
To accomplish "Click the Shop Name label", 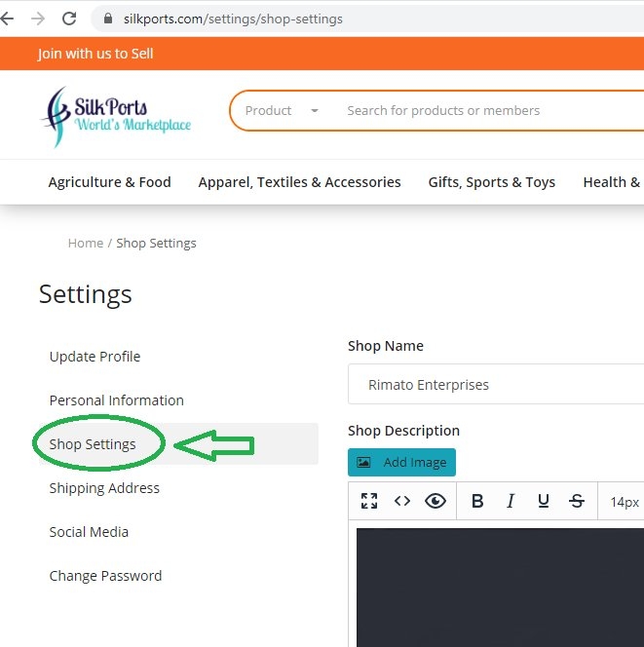I will click(x=386, y=346).
